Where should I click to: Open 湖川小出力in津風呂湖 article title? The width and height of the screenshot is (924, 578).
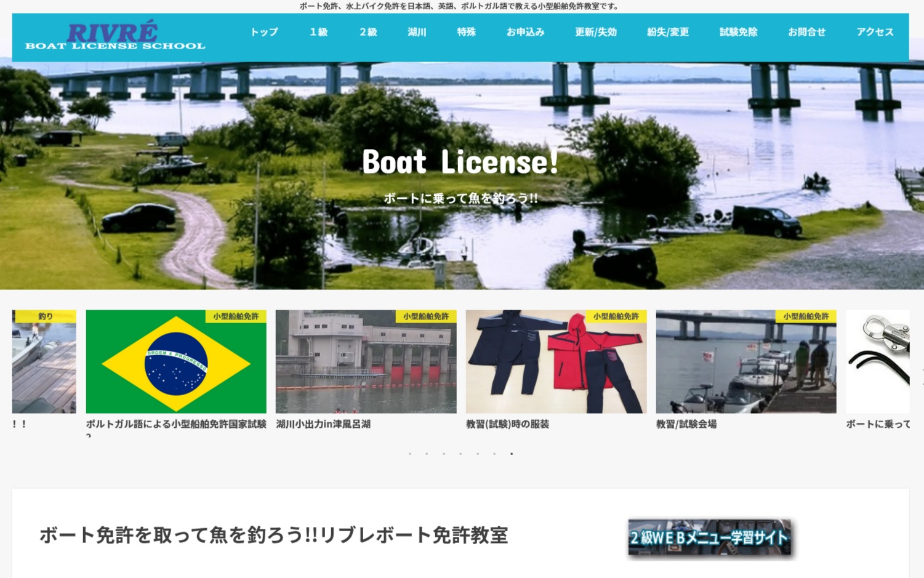(323, 424)
